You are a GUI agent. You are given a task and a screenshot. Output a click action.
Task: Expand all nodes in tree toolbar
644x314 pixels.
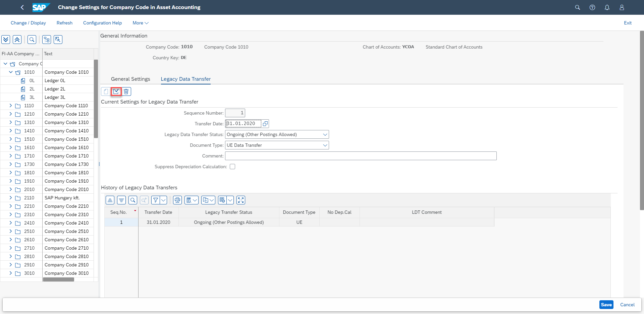click(6, 40)
